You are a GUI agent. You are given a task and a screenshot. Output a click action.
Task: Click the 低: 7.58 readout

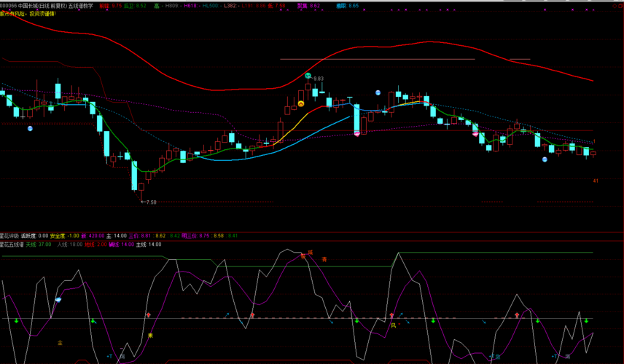(276, 6)
